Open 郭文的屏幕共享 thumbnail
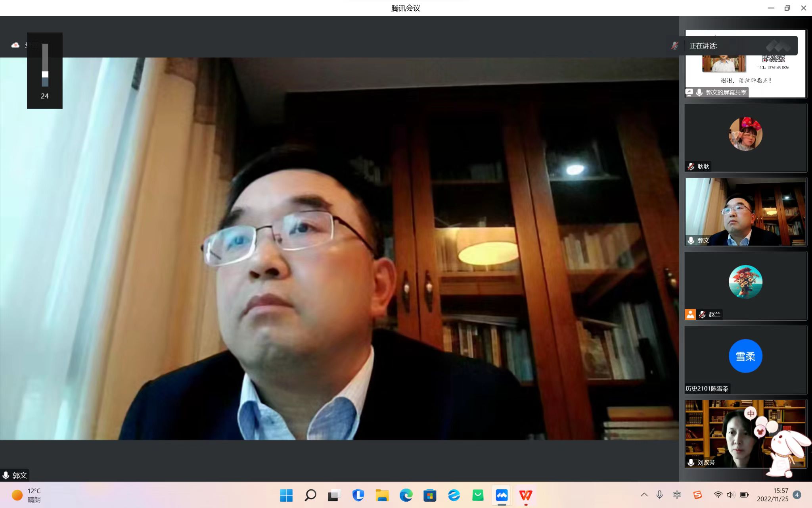The height and width of the screenshot is (508, 812). (745, 63)
